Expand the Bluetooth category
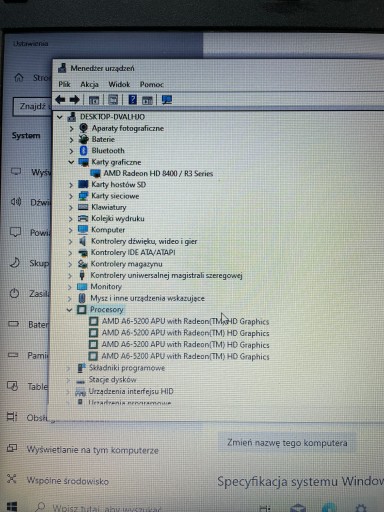The width and height of the screenshot is (384, 512). (x=71, y=151)
